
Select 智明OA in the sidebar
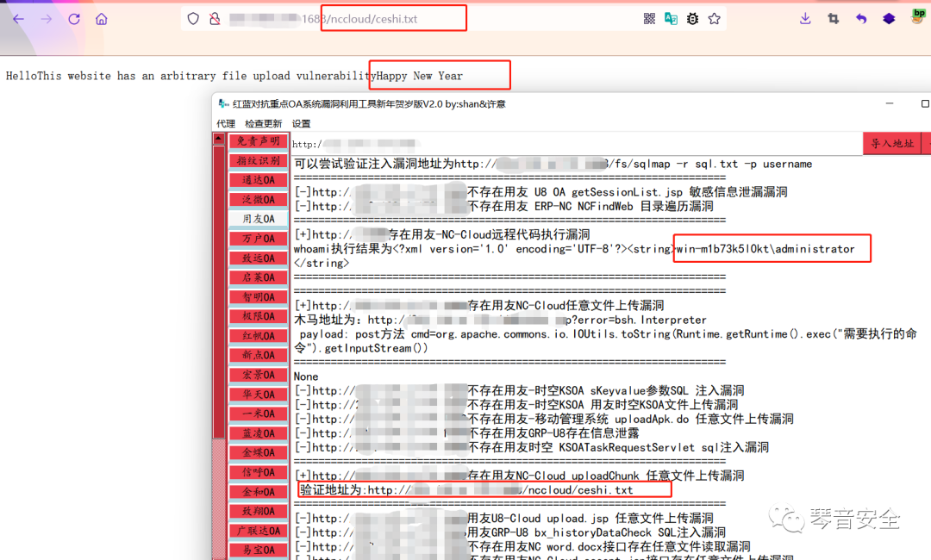(259, 297)
